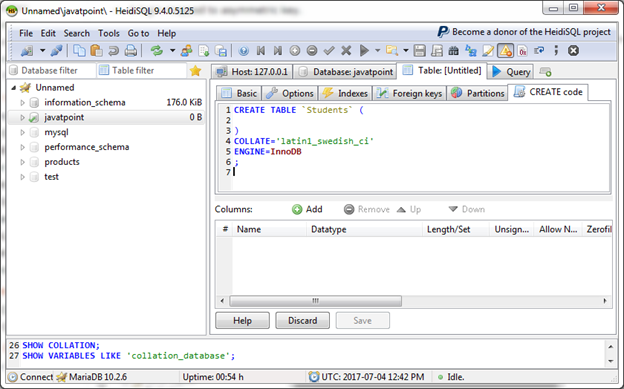The width and height of the screenshot is (624, 389).
Task: Click the wrap long lines icon
Action: point(539,51)
